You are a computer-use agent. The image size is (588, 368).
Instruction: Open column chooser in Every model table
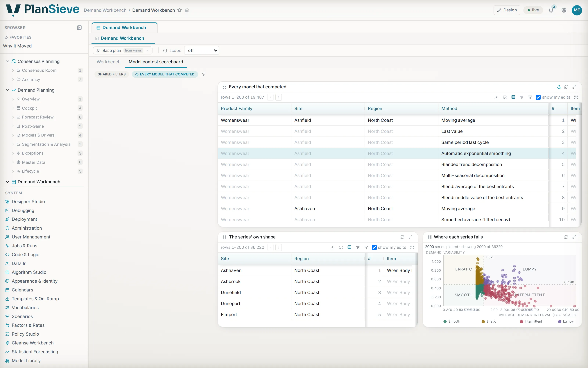(x=513, y=97)
